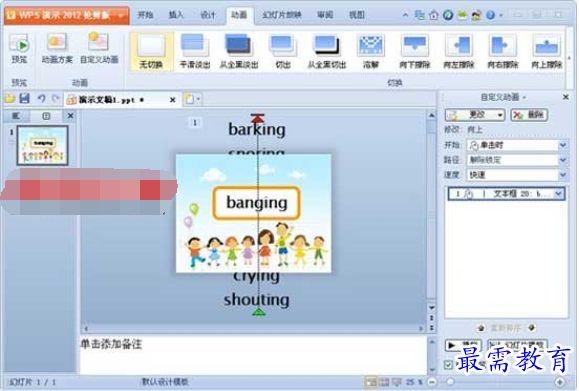Close the custom animation task pane
Viewport: 579px width, 391px height.
click(x=566, y=97)
